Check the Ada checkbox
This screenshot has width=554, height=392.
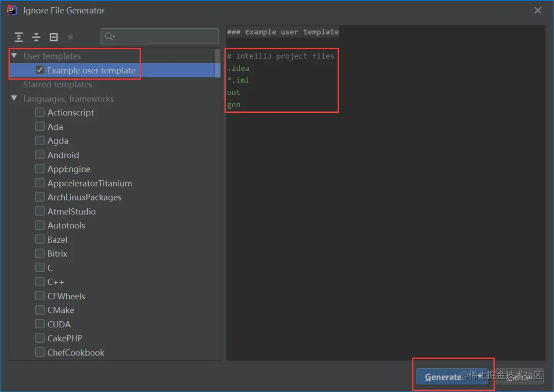tap(39, 127)
